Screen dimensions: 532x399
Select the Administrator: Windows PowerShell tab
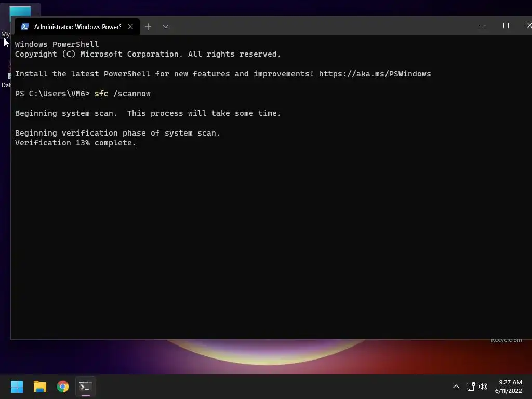77,27
